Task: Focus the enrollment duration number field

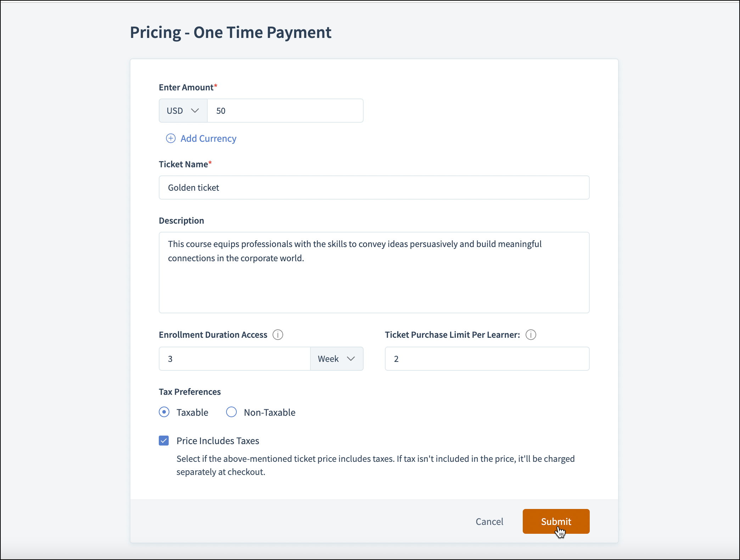Action: click(x=235, y=359)
